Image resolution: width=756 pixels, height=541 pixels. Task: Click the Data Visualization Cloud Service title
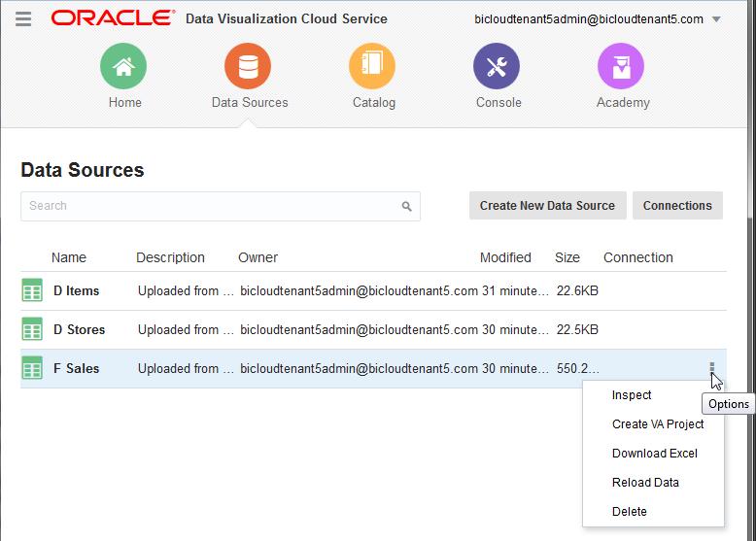[x=287, y=18]
